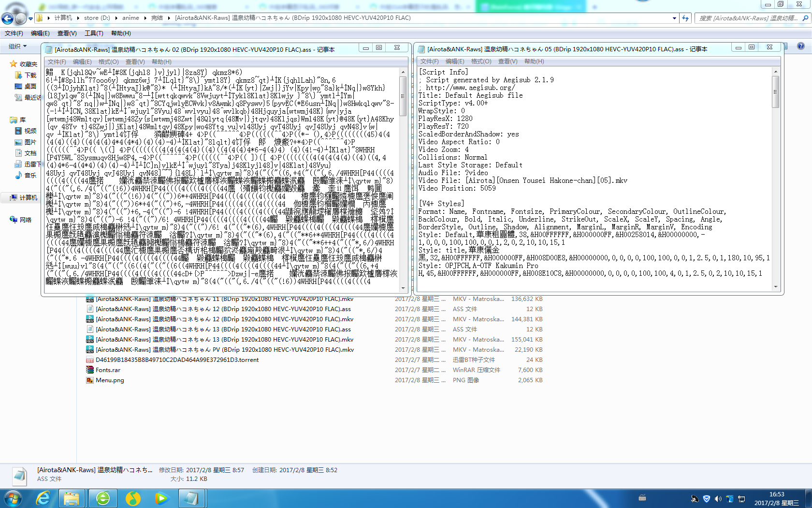Open Explorer 编辑(E) menu
812x508 pixels.
point(40,33)
